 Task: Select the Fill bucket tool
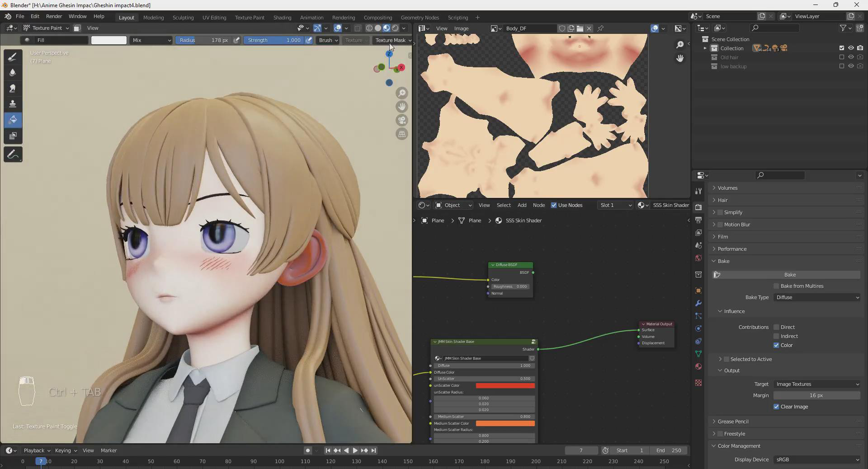[13, 120]
